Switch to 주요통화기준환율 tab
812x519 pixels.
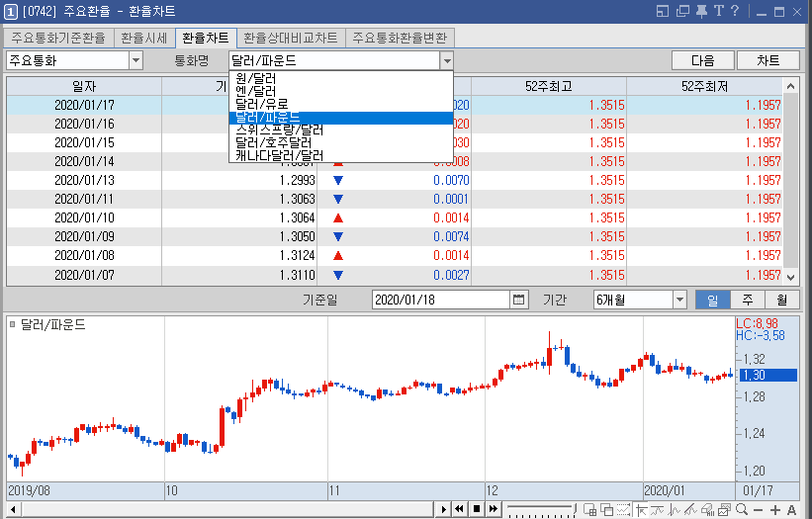58,38
